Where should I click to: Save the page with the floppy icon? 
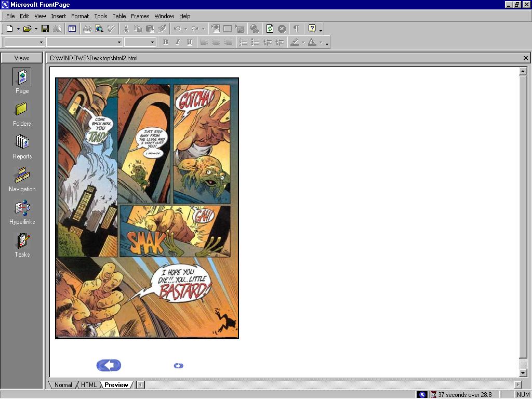point(45,29)
